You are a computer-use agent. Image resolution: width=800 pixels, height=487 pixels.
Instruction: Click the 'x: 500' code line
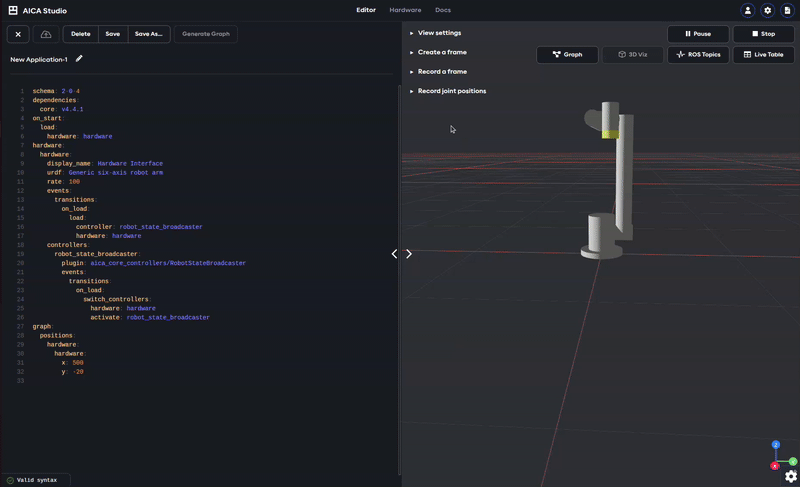point(72,363)
